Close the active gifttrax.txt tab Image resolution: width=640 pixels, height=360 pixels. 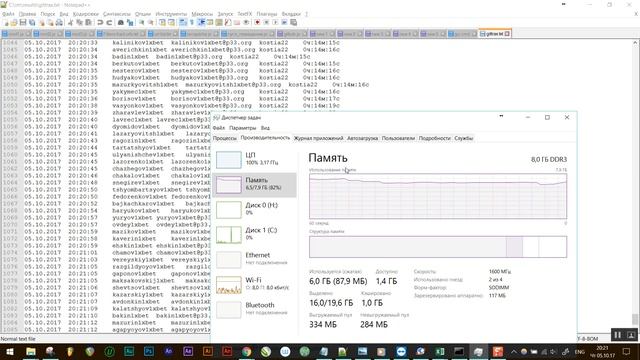point(507,34)
